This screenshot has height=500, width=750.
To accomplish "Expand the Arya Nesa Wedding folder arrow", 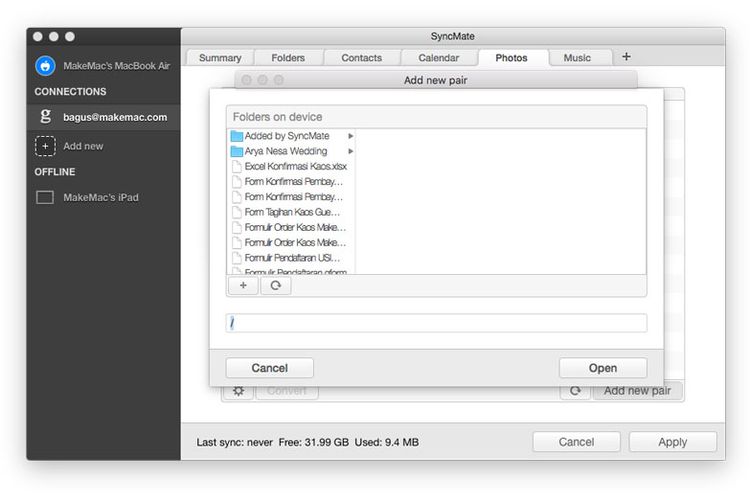I will tap(351, 151).
